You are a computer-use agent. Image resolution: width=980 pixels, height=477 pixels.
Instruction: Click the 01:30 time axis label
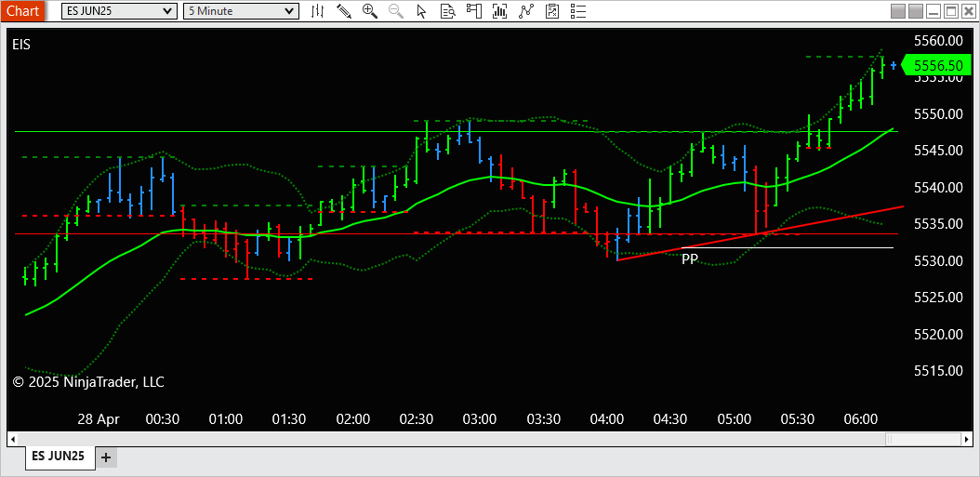(x=289, y=418)
